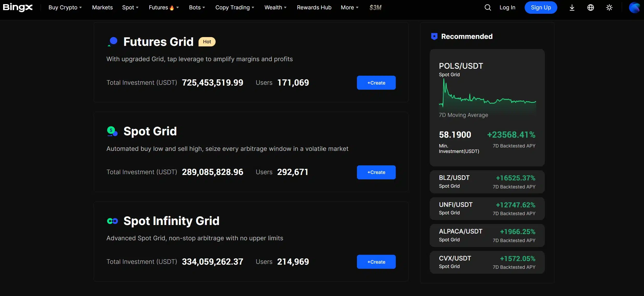Select the BLZ/USDT recommended card
Viewport: 644px width, 296px height.
tap(487, 182)
